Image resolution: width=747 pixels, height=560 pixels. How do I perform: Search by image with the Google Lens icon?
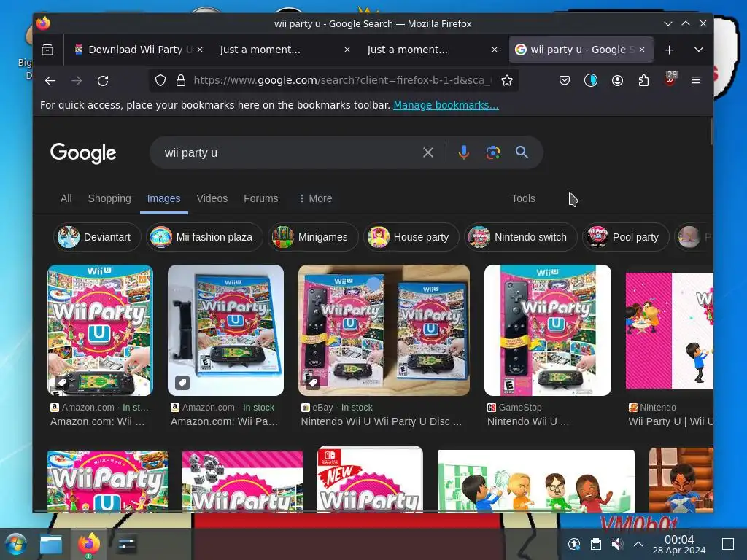492,152
